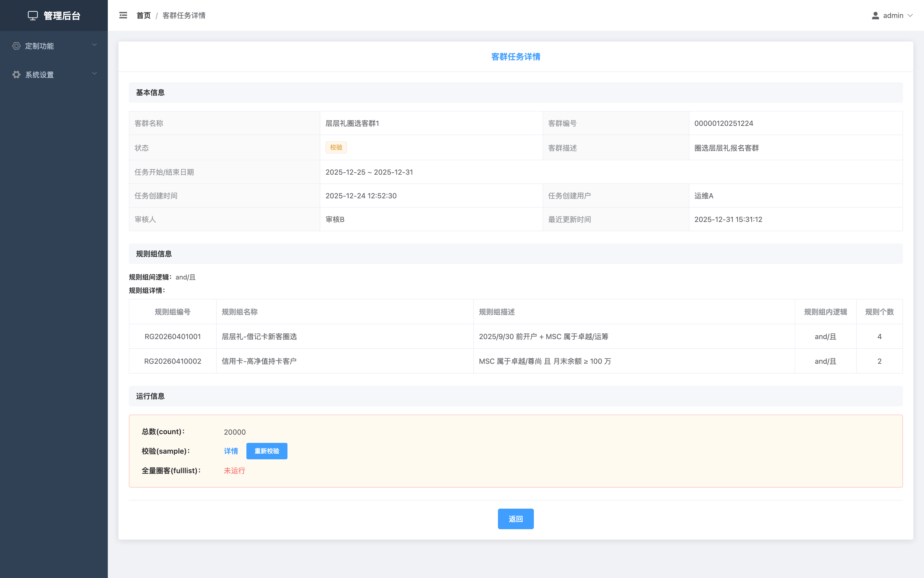Click the update time 2025-12-31 15:31:12

click(728, 219)
